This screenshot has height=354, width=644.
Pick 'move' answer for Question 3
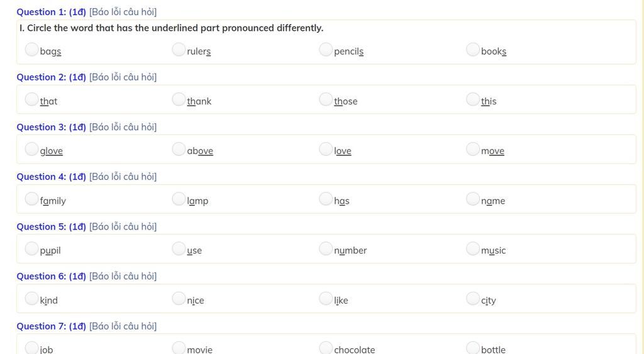pos(473,149)
